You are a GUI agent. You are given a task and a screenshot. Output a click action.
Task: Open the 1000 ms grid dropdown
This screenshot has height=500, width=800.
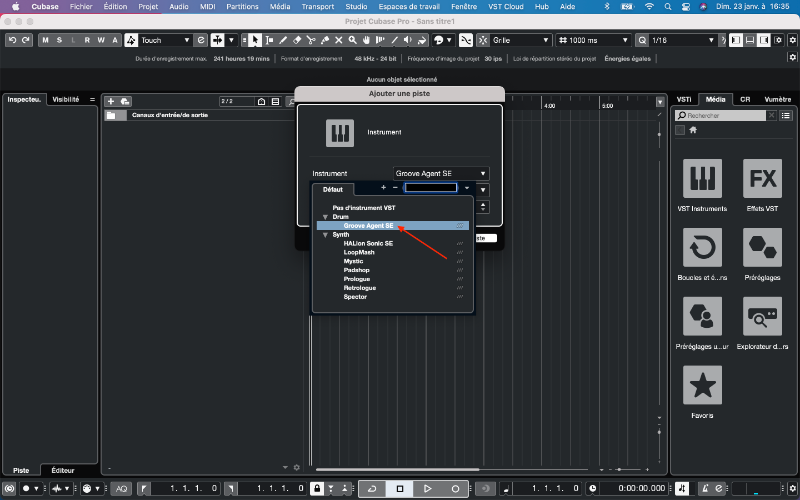[x=594, y=40]
